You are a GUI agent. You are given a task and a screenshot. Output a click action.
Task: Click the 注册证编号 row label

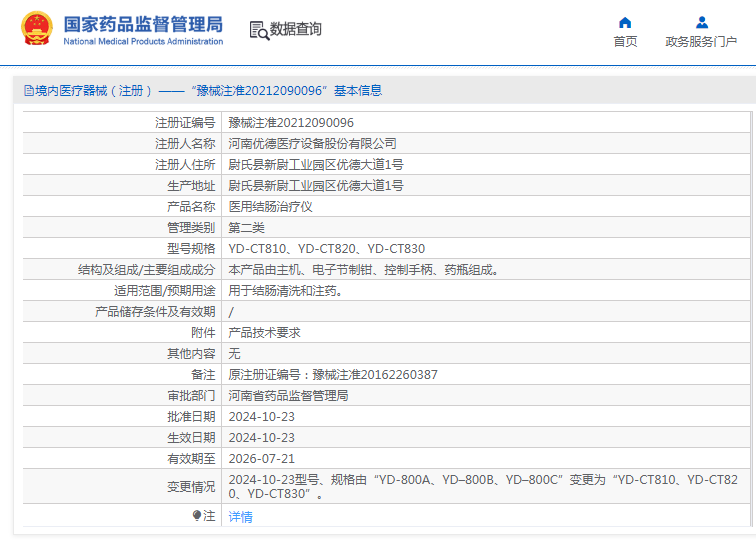185,123
